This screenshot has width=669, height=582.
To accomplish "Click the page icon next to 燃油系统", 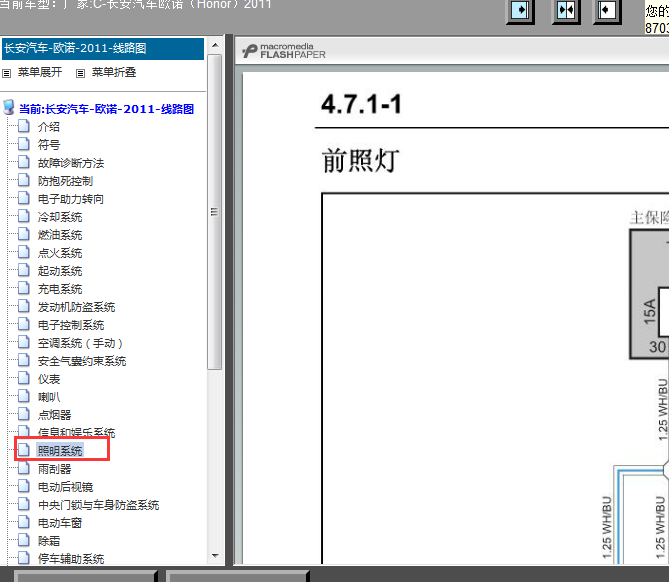I will (x=24, y=234).
